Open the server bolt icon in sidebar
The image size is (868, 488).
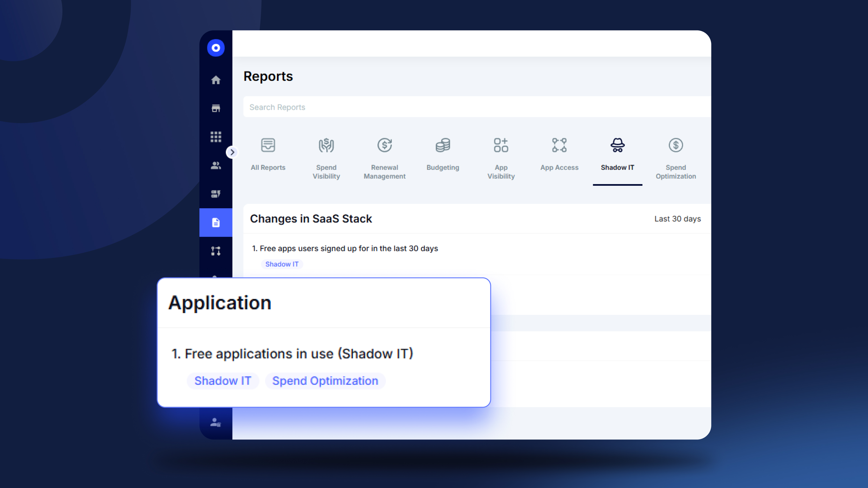[216, 194]
